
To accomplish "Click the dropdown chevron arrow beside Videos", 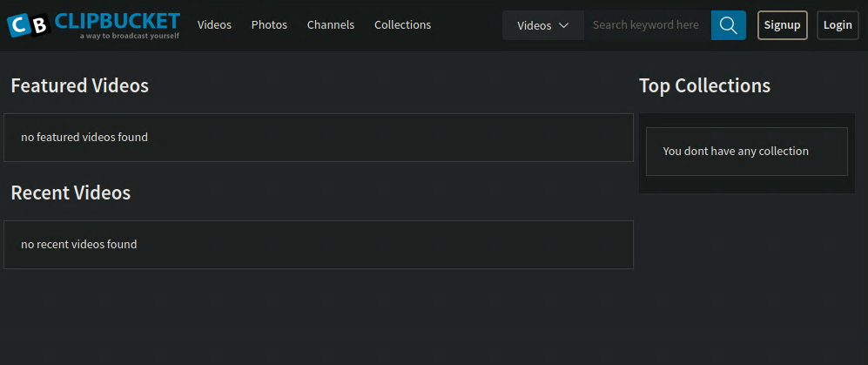I will tap(564, 26).
